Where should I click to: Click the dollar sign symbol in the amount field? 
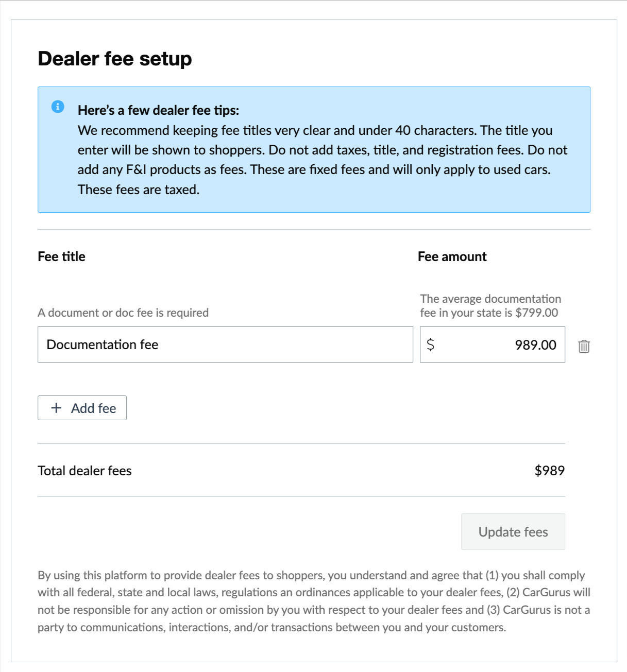pos(431,344)
